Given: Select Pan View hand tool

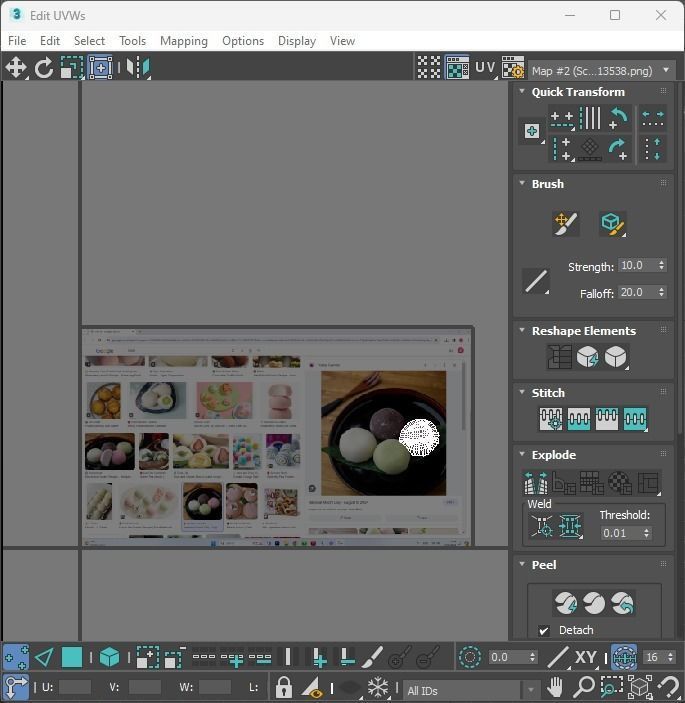Looking at the screenshot, I should tap(555, 687).
